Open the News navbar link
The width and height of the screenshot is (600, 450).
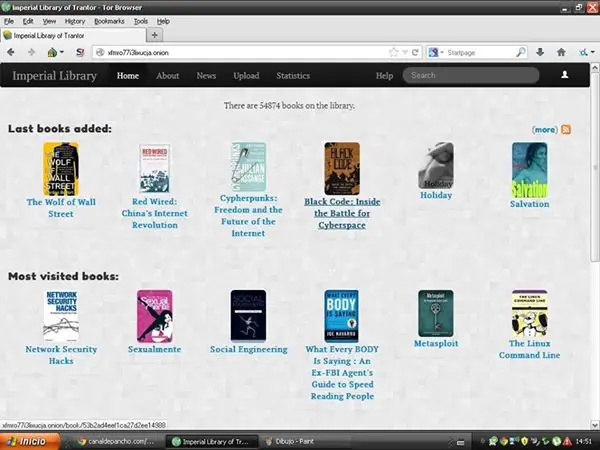(x=206, y=75)
